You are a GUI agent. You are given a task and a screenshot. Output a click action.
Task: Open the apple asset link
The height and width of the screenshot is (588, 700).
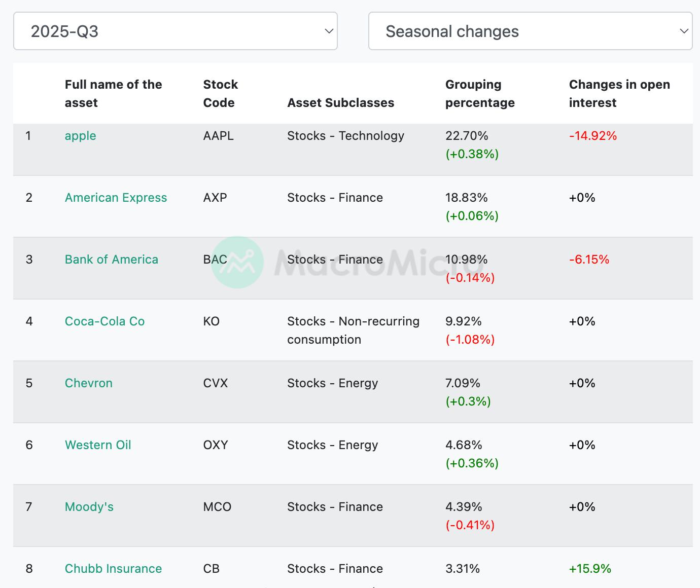[x=80, y=136]
